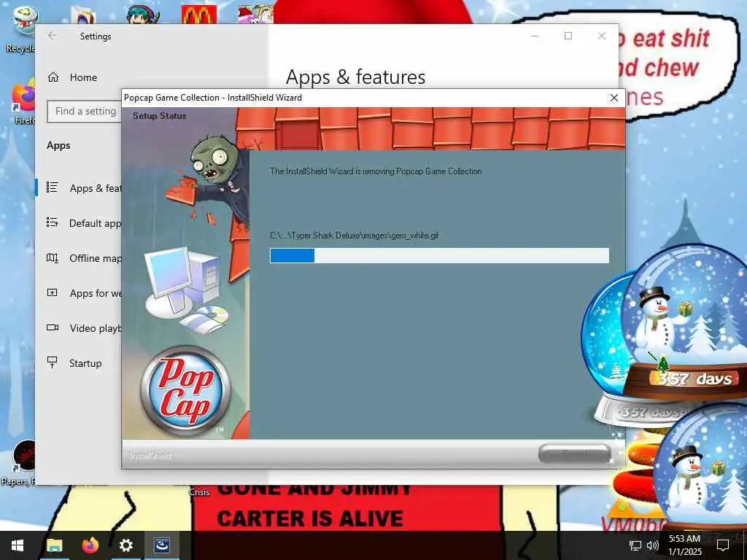
Task: Open Apps for websites icon in sidebar
Action: click(x=53, y=292)
